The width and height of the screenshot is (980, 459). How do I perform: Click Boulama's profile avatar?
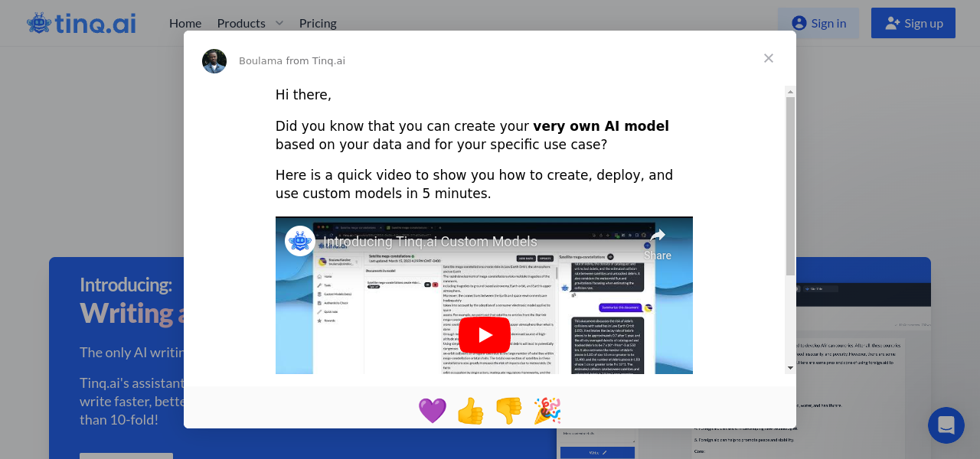pyautogui.click(x=214, y=61)
